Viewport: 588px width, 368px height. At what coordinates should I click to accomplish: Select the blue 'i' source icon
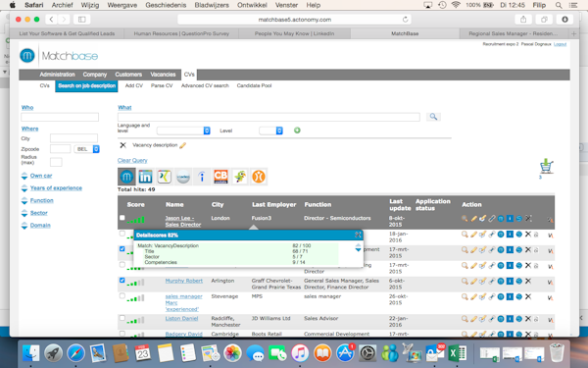[202, 177]
